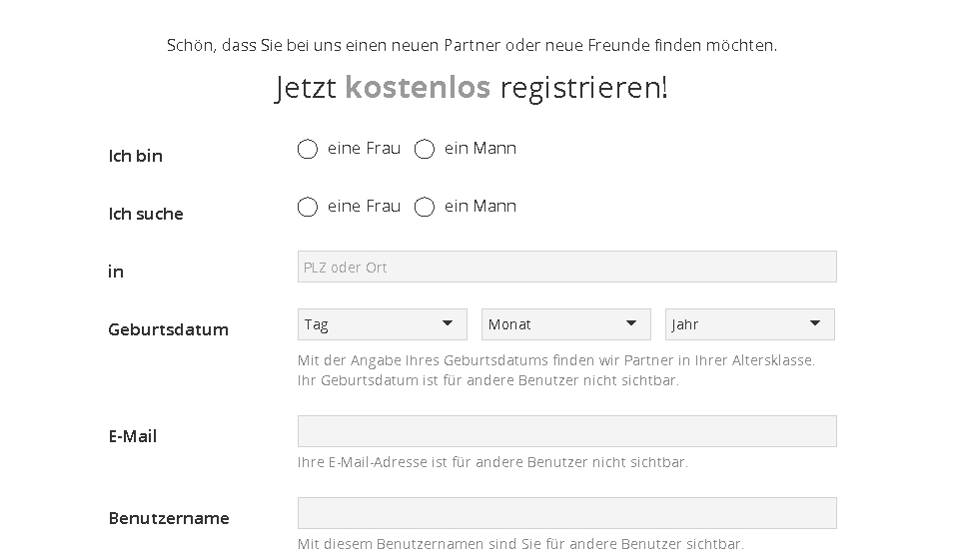Select "eine Frau" for Ich bin
Viewport: 959px width, 560px height.
[308, 150]
